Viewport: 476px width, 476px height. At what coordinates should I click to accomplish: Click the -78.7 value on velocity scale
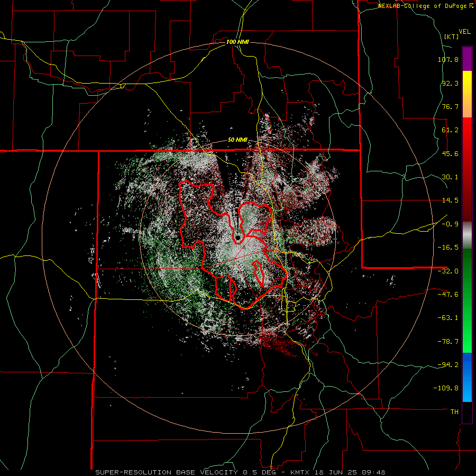pos(448,342)
